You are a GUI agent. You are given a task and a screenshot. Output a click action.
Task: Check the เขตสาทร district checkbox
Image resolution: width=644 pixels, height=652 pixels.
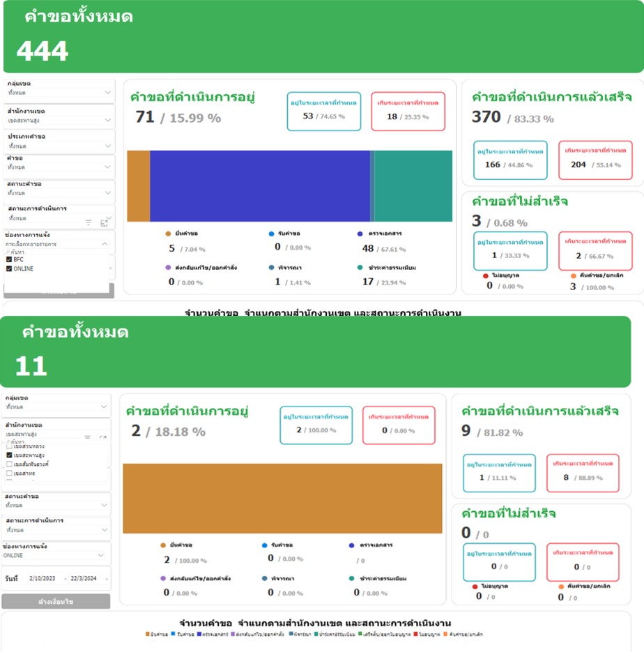[x=9, y=473]
